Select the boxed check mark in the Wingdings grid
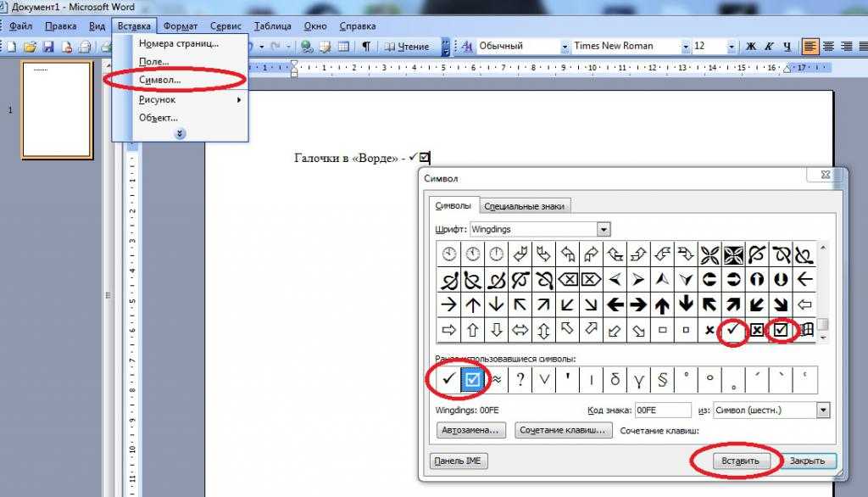Screen dimensions: 868x497 [x=781, y=330]
